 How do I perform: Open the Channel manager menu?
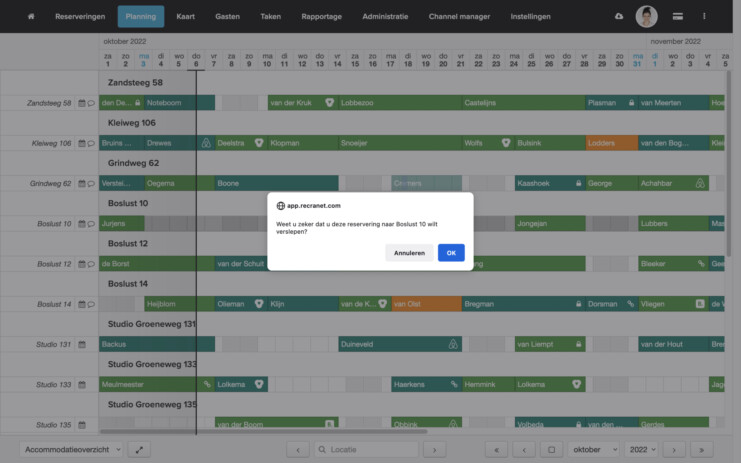(x=459, y=17)
